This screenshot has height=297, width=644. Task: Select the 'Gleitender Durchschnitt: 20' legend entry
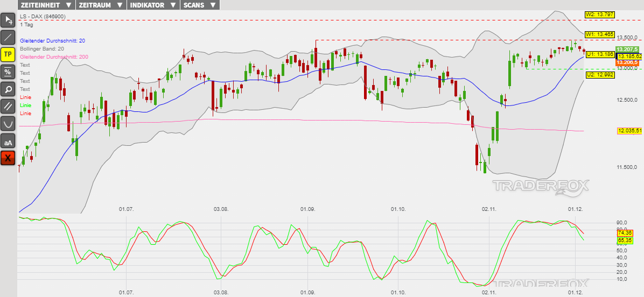pyautogui.click(x=52, y=40)
